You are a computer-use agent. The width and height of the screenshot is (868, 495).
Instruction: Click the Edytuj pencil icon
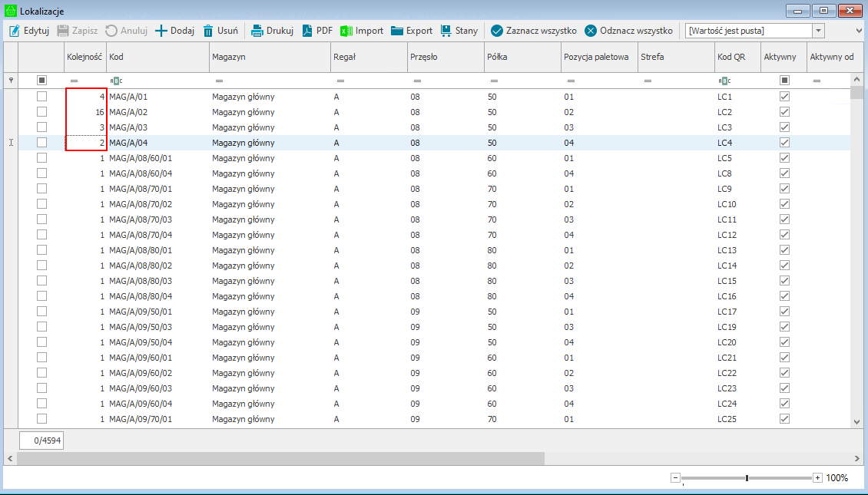(x=14, y=31)
